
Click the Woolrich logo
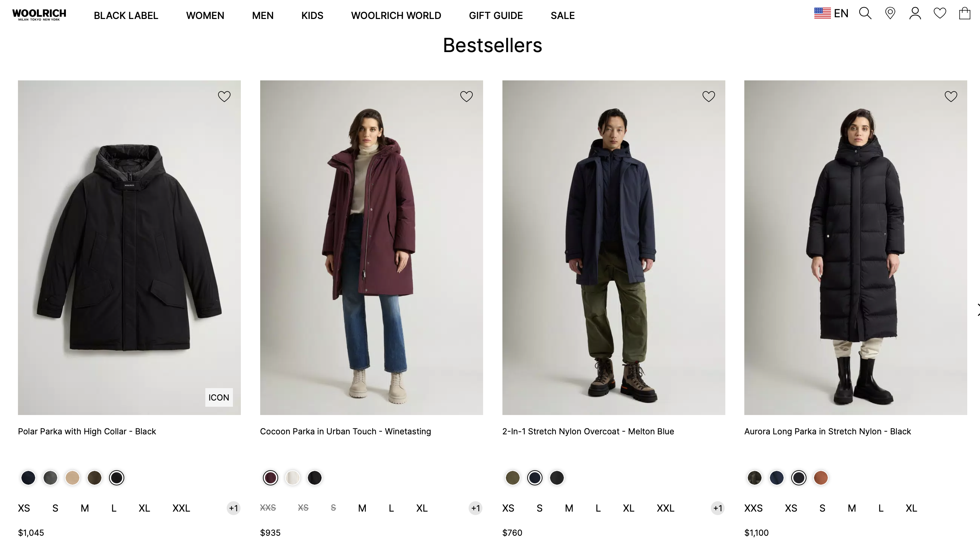pos(39,15)
